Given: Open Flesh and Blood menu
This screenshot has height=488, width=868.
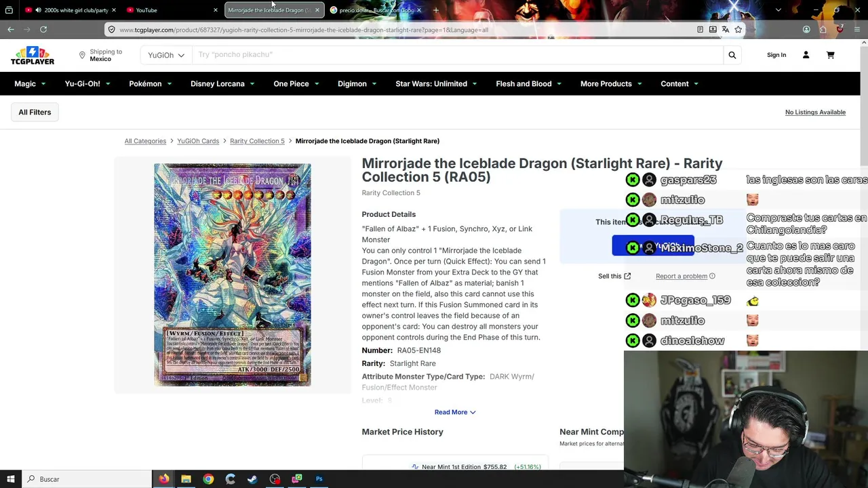Looking at the screenshot, I should coord(529,84).
